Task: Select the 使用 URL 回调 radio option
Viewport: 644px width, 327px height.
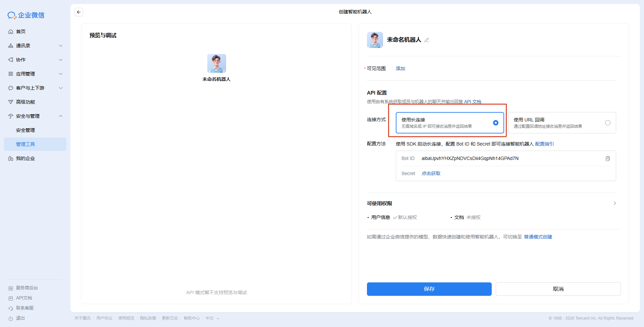Action: click(x=607, y=123)
